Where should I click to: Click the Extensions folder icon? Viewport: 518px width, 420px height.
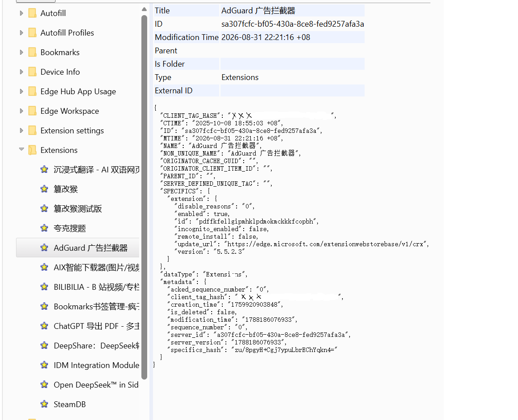[32, 150]
